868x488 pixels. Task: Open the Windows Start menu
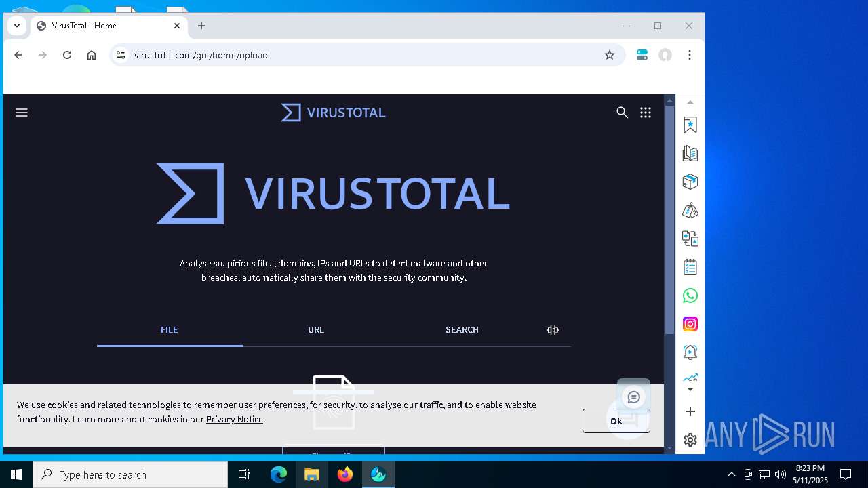tap(16, 474)
